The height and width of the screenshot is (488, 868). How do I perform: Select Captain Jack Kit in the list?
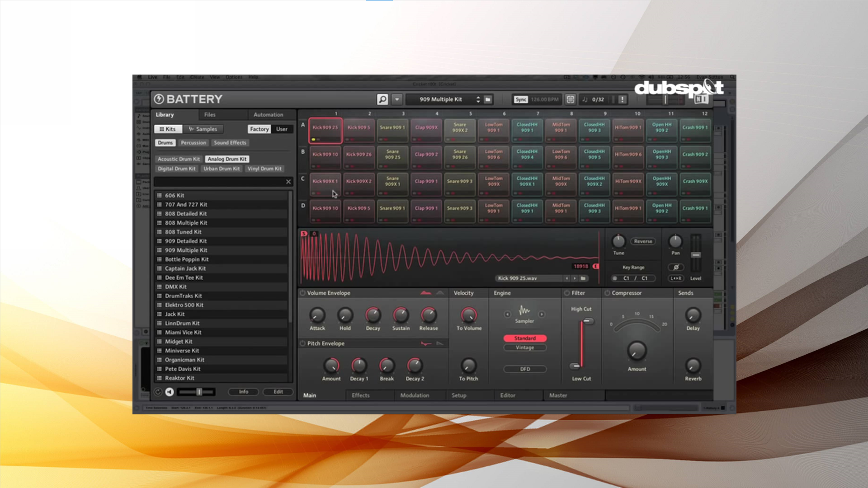(x=222, y=268)
